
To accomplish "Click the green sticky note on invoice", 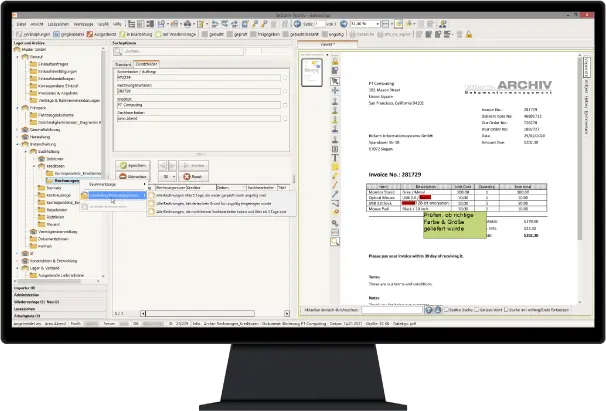I will pos(454,225).
